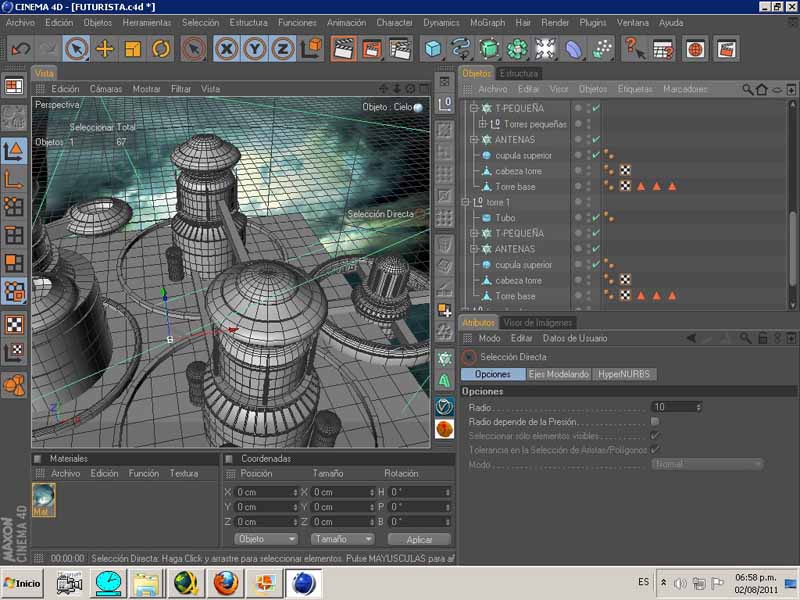Switch to Visor de Imágenes tab
This screenshot has width=800, height=600.
point(537,322)
